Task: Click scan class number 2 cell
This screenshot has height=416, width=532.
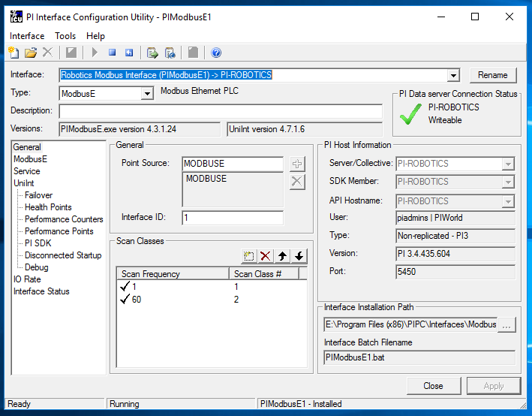Action: (x=236, y=299)
